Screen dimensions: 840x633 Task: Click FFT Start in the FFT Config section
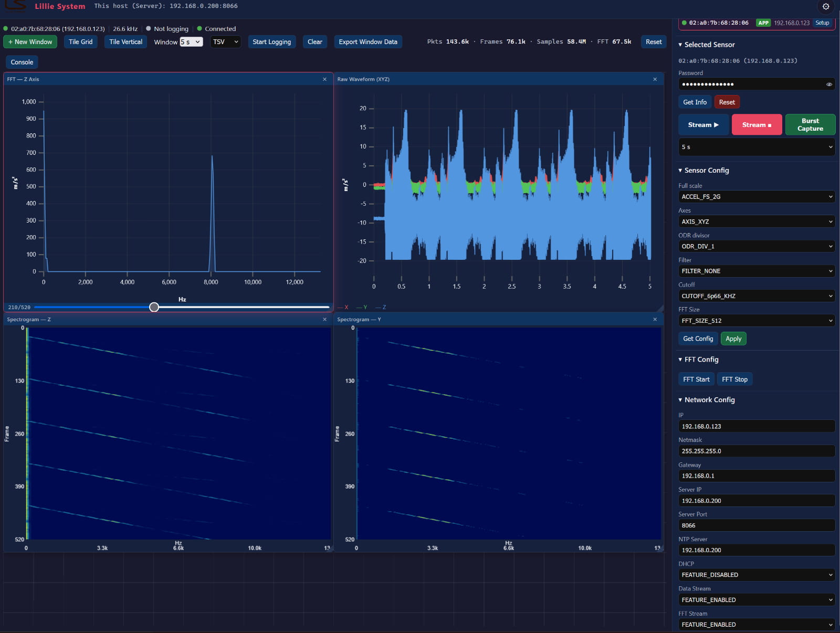[x=696, y=379]
